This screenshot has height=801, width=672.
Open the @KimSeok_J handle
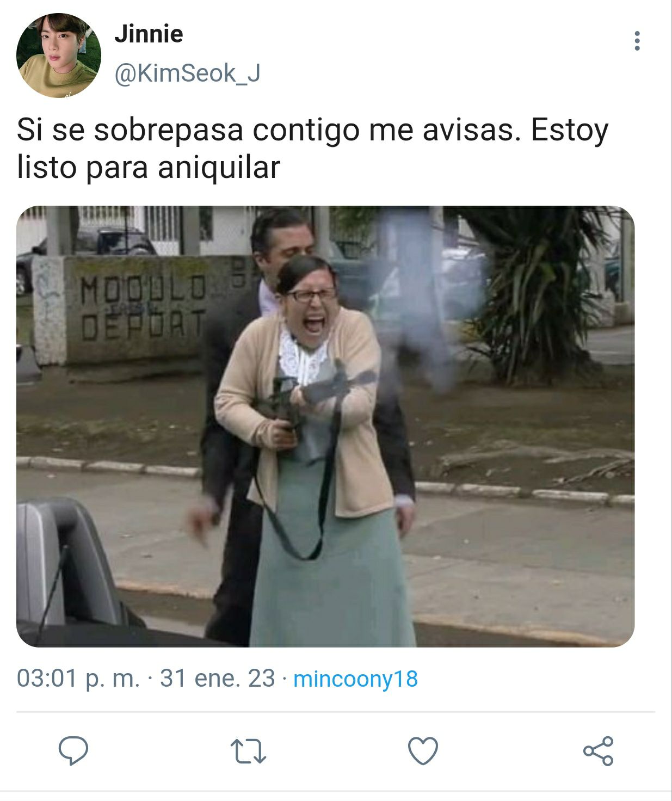click(187, 73)
